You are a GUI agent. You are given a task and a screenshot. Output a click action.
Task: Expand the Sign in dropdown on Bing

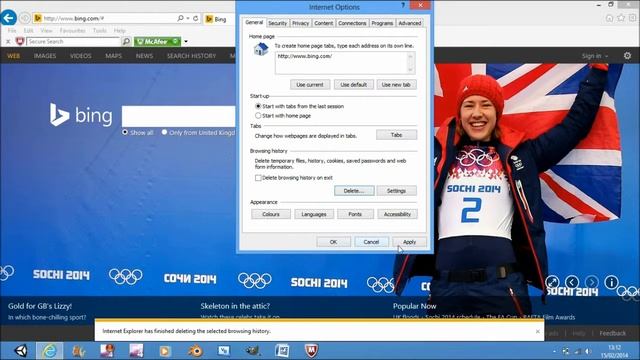[595, 56]
